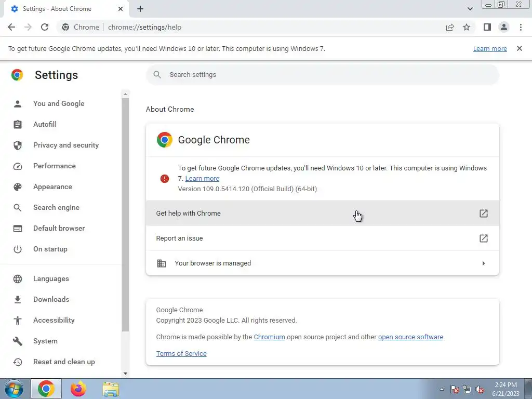This screenshot has width=532, height=399.
Task: Open the profile avatar icon
Action: 504,27
